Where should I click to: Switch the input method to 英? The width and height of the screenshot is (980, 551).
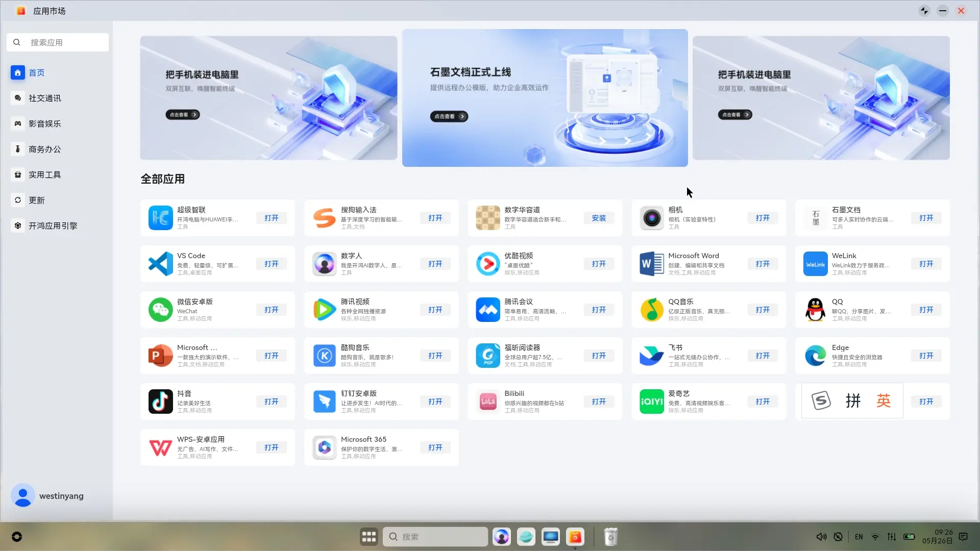tap(884, 401)
